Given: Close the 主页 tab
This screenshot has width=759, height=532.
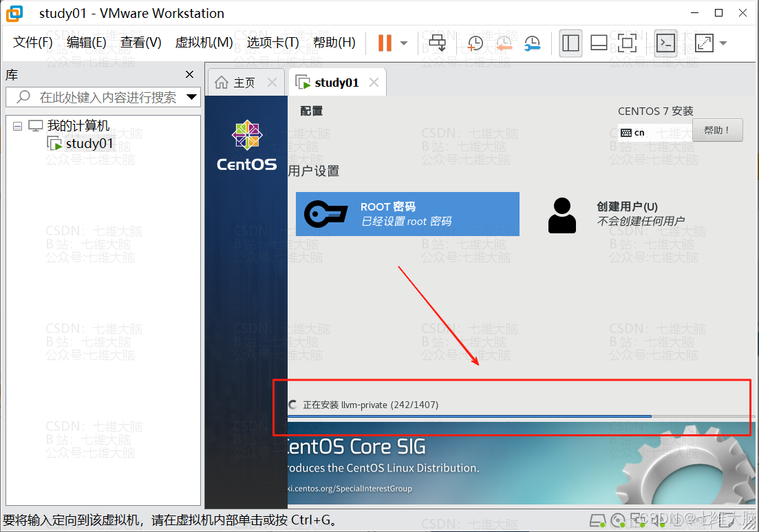Looking at the screenshot, I should 272,83.
